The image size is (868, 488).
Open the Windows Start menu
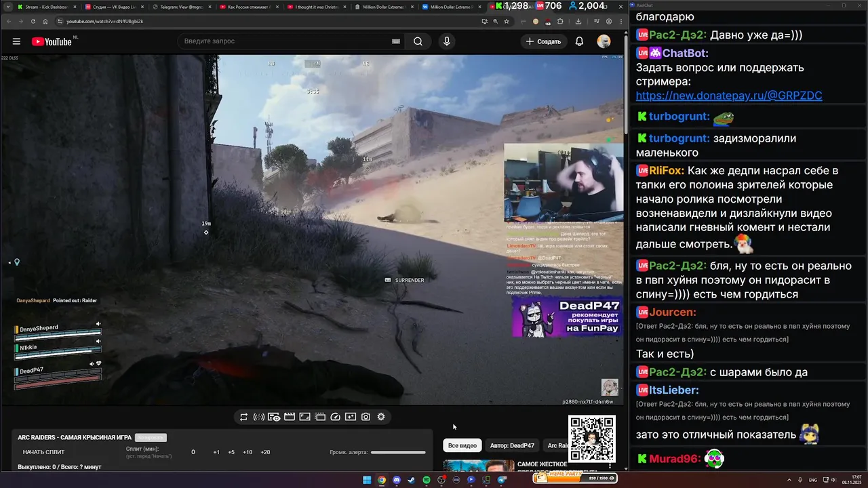(367, 480)
